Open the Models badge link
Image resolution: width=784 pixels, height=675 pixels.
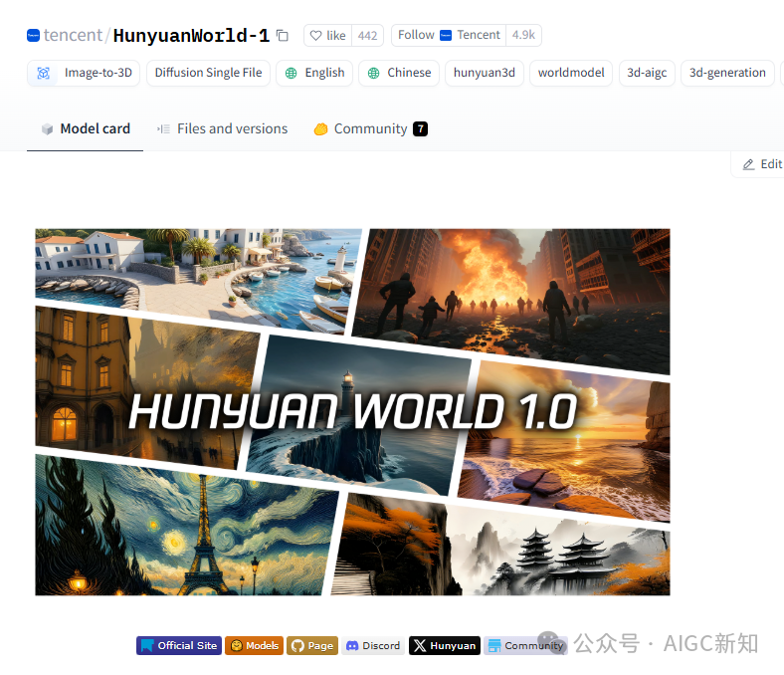(254, 646)
